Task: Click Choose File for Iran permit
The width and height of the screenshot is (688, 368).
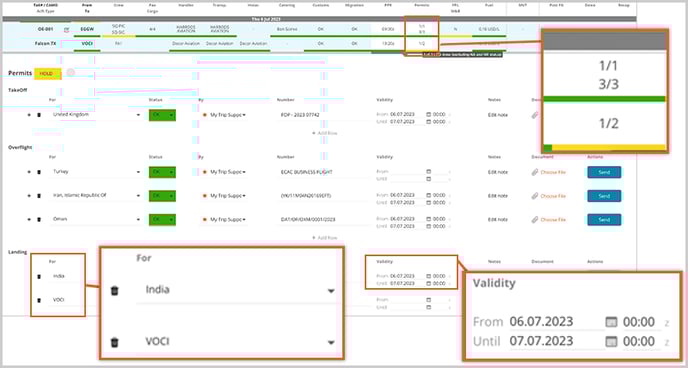Action: pos(553,196)
